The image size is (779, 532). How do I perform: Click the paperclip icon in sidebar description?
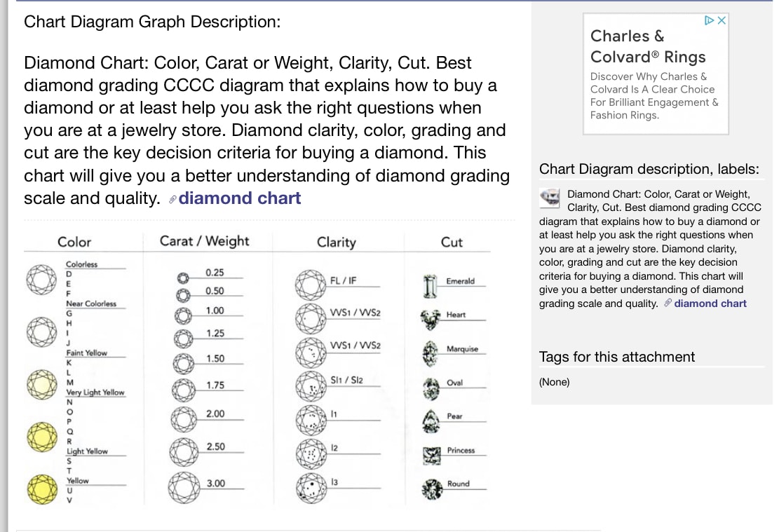pos(668,303)
